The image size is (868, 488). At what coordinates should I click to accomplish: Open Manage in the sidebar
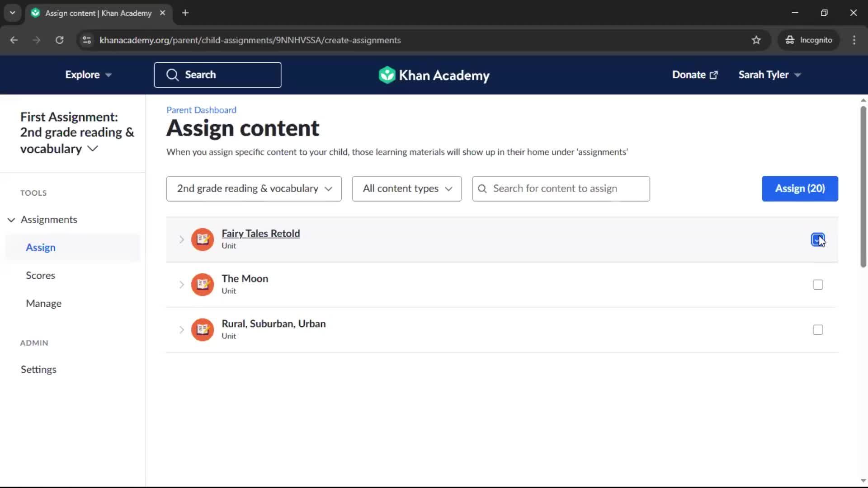[43, 304]
